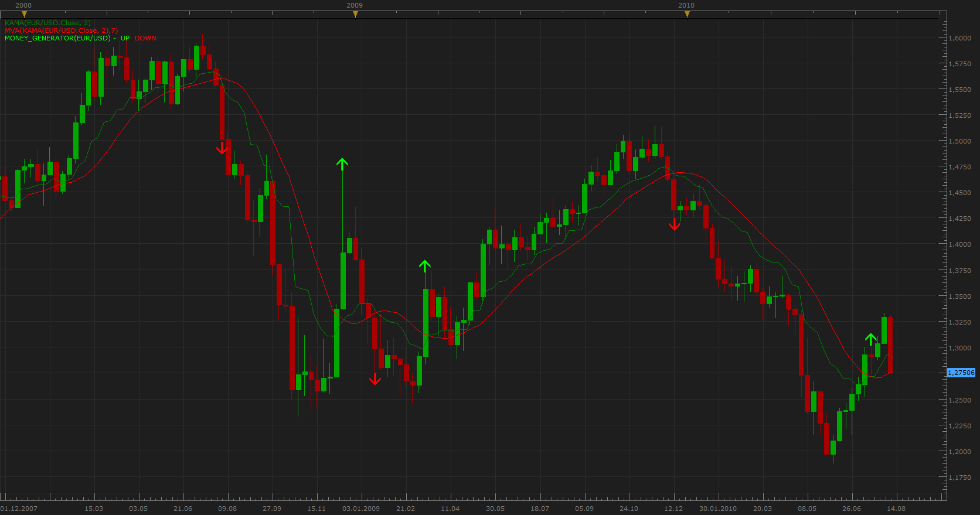Image resolution: width=980 pixels, height=515 pixels.
Task: Select the KAMA(EUR/USD.Close, 2) indicator label
Action: click(x=47, y=23)
